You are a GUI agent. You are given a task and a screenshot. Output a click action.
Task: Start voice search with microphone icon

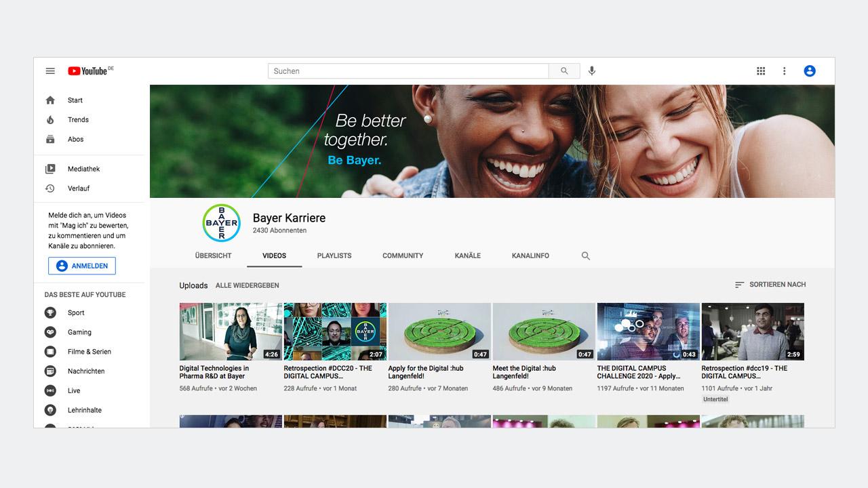592,71
